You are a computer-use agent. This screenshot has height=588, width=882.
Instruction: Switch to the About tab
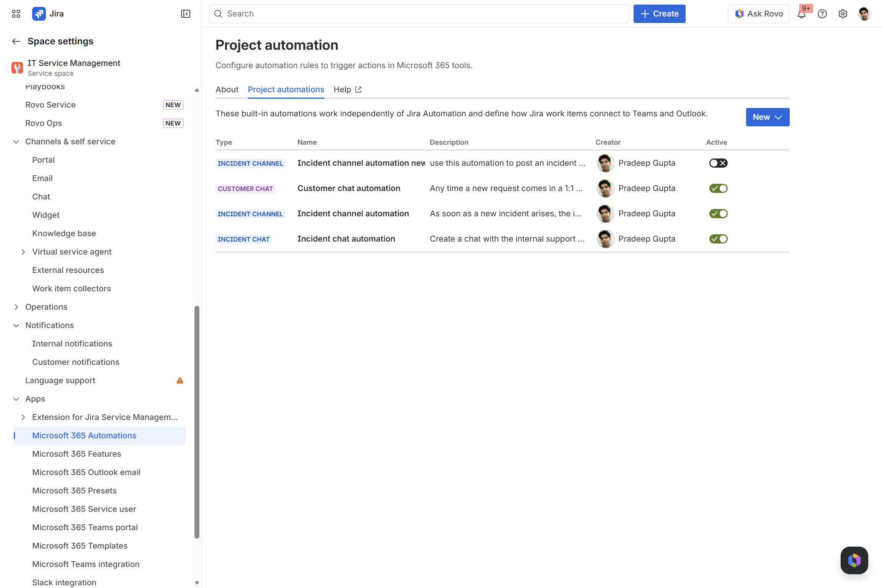click(227, 90)
